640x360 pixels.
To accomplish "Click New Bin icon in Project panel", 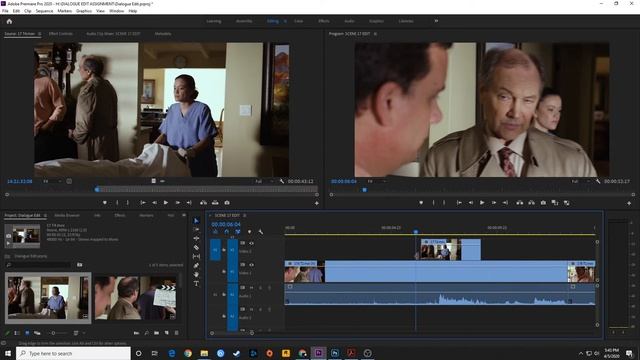I will pos(157,333).
